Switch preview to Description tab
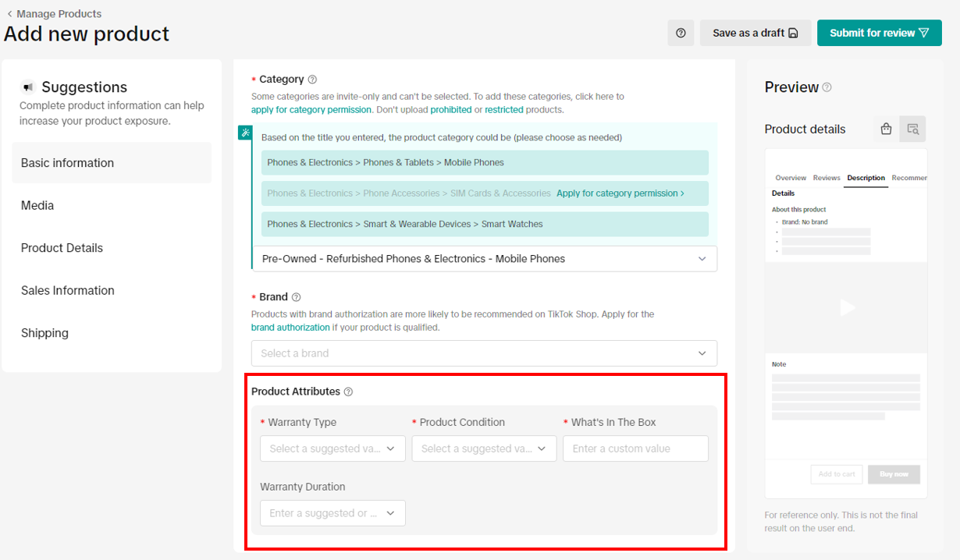 [866, 178]
